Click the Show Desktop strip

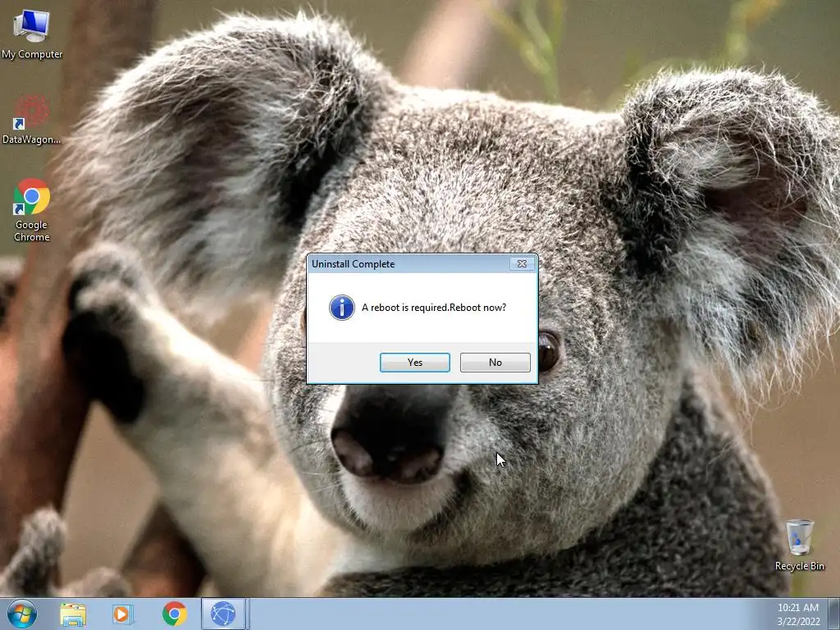[834, 614]
